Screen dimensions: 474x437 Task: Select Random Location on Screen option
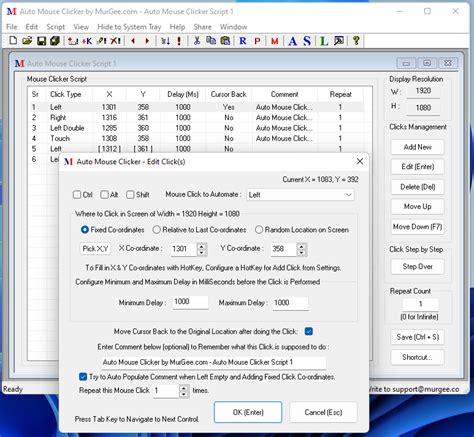tap(259, 230)
